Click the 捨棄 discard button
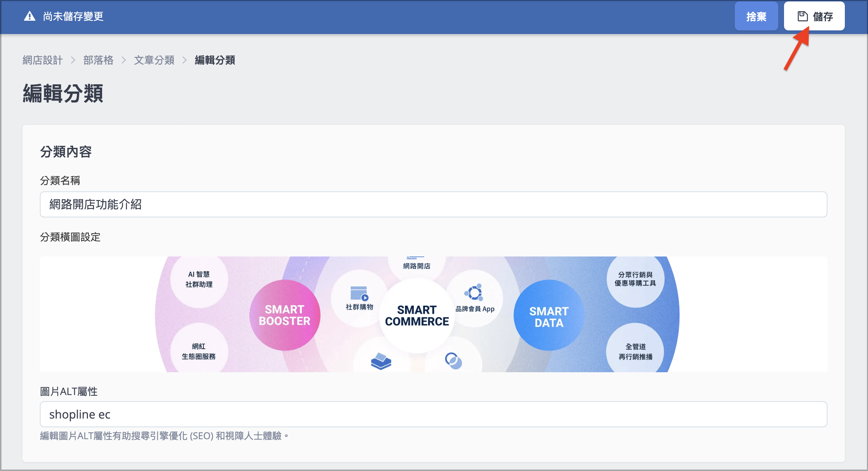 pyautogui.click(x=756, y=16)
